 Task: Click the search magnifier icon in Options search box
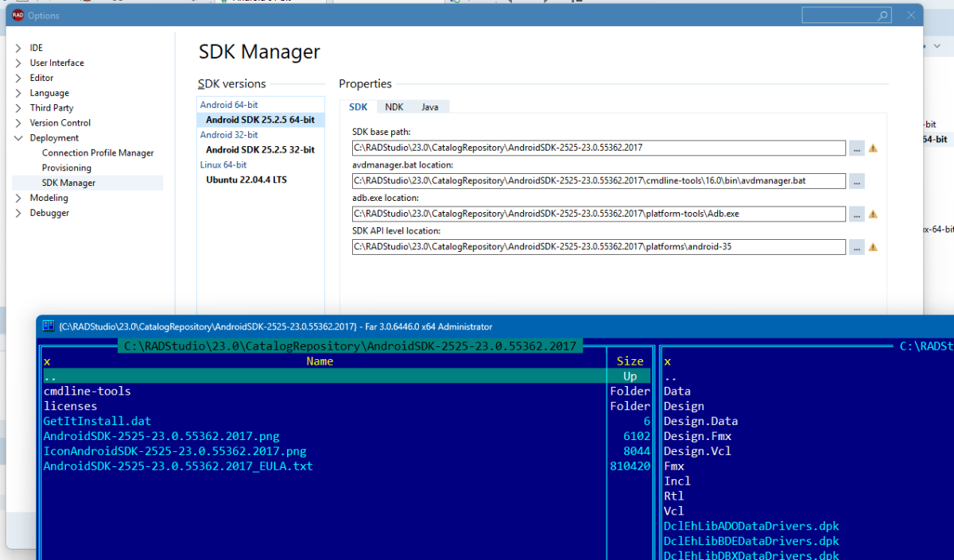coord(883,15)
